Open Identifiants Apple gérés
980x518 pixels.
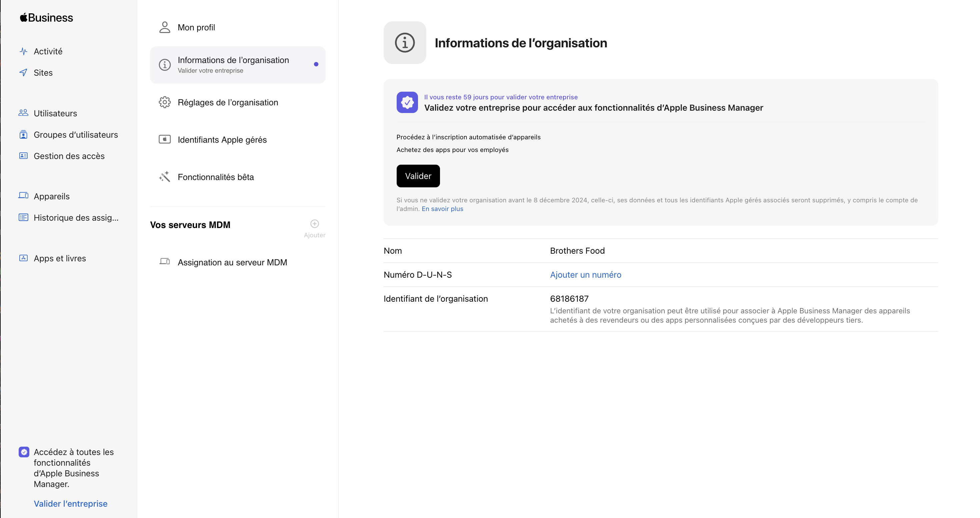pos(238,140)
